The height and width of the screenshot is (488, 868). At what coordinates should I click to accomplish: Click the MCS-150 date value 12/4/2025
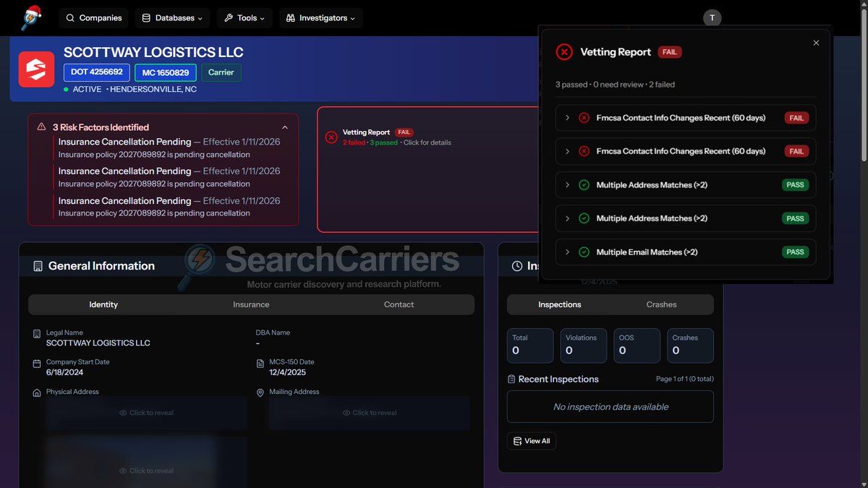(x=288, y=372)
